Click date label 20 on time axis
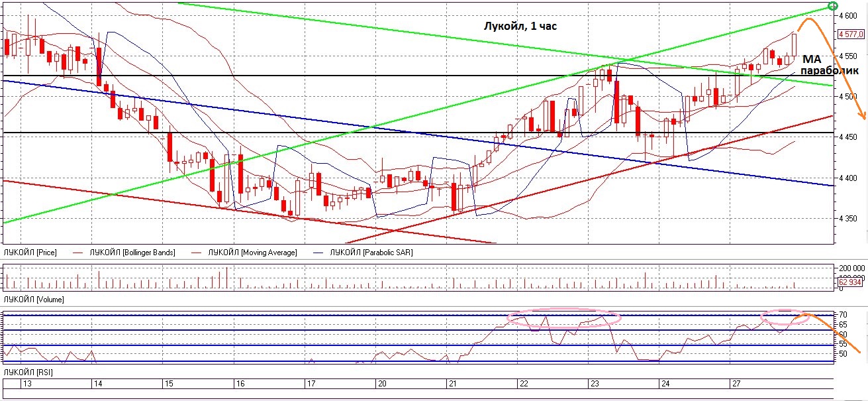 (x=381, y=384)
